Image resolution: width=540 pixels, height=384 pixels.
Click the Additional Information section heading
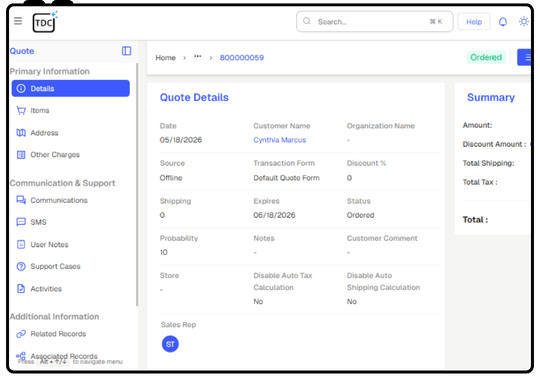pyautogui.click(x=54, y=316)
